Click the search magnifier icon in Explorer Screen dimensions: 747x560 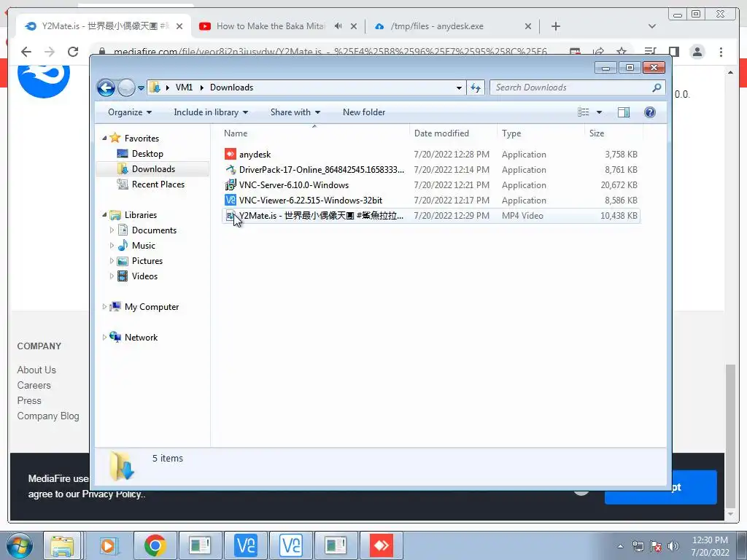(657, 87)
